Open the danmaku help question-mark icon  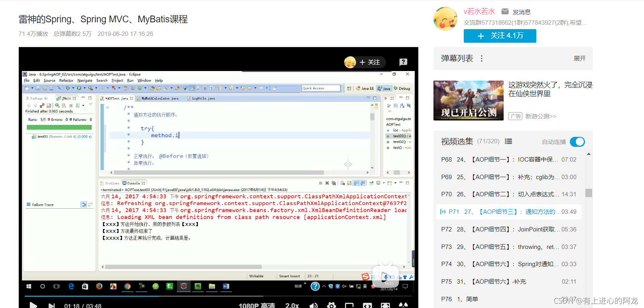pos(403,62)
